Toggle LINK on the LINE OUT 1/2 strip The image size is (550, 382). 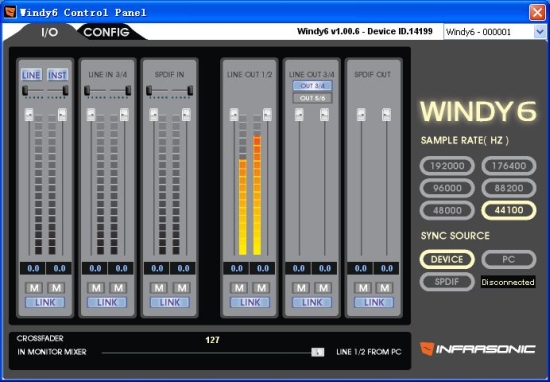(250, 302)
